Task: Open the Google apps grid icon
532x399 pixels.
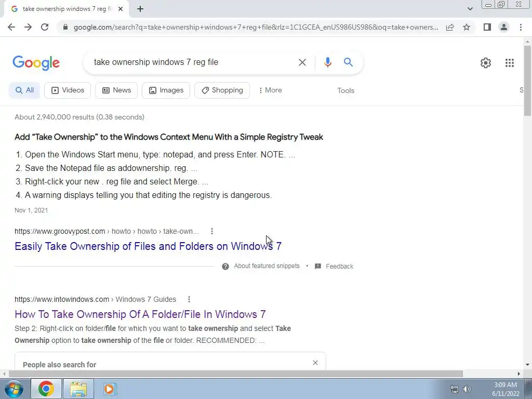Action: [510, 63]
